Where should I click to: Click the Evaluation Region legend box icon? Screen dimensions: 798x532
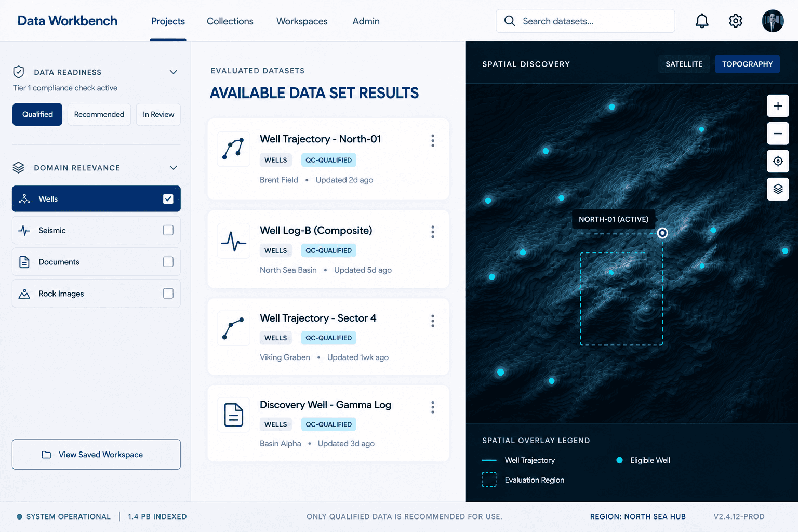tap(489, 480)
